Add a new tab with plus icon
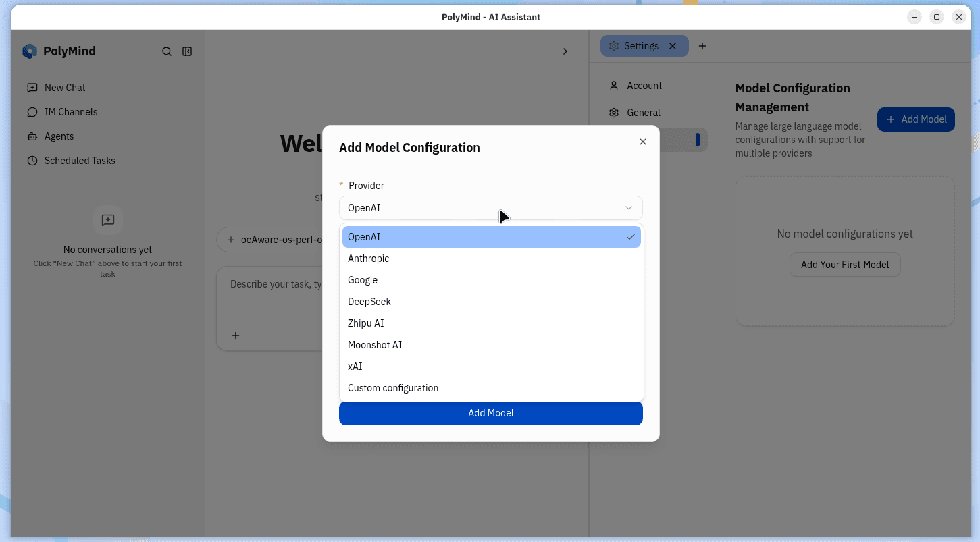 [x=702, y=46]
